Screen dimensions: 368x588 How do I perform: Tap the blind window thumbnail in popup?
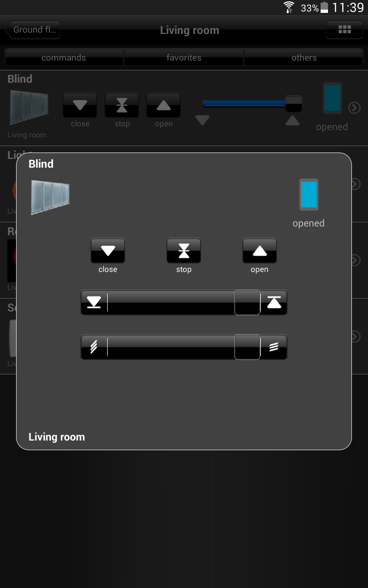point(50,197)
